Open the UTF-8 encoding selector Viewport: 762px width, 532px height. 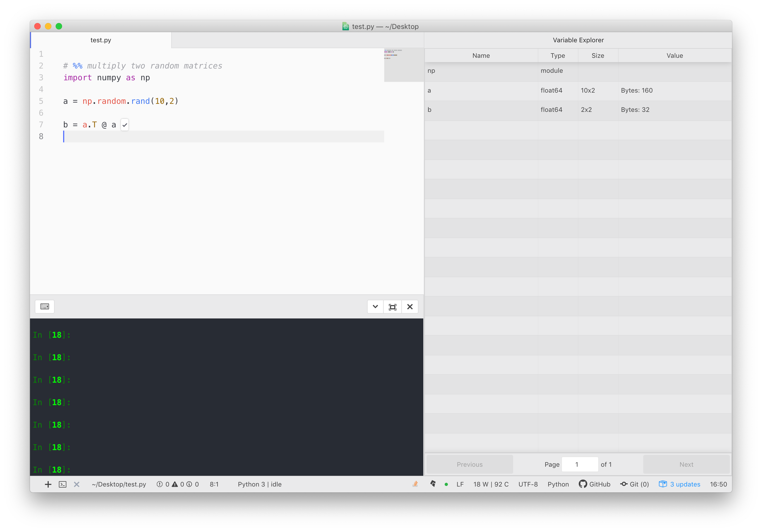(528, 484)
